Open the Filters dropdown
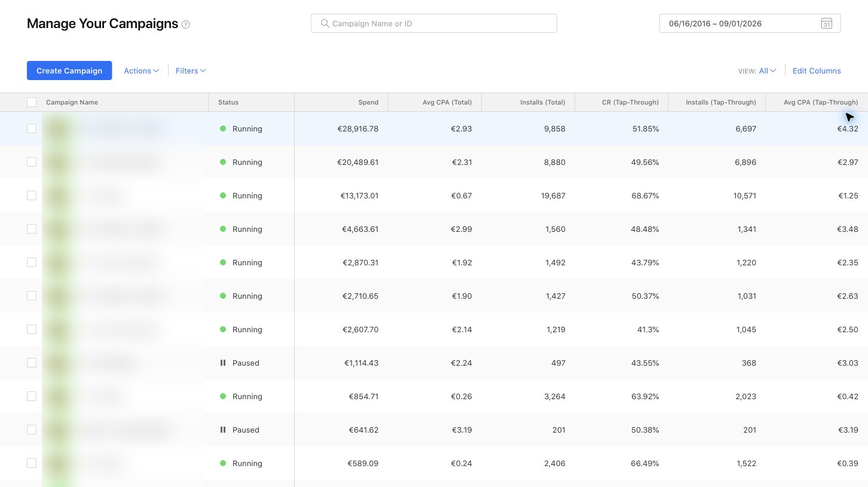868x487 pixels. (191, 71)
